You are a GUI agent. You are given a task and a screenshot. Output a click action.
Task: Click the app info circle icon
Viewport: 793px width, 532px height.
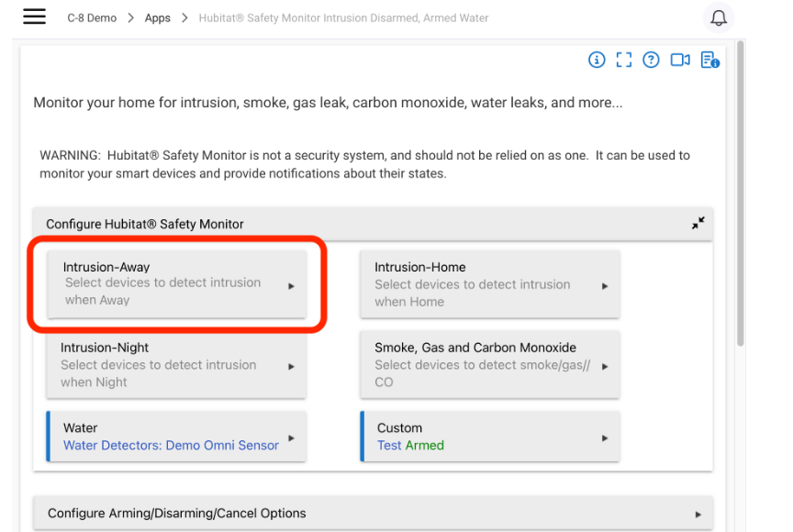(x=597, y=61)
